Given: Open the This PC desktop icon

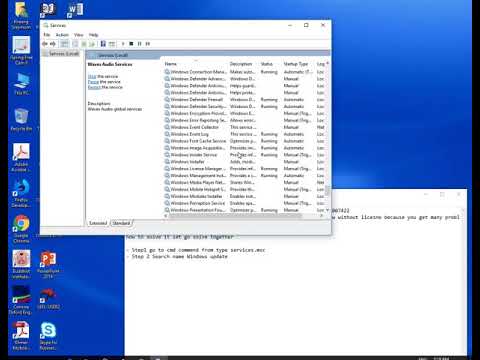Looking at the screenshot, I should pos(21,84).
